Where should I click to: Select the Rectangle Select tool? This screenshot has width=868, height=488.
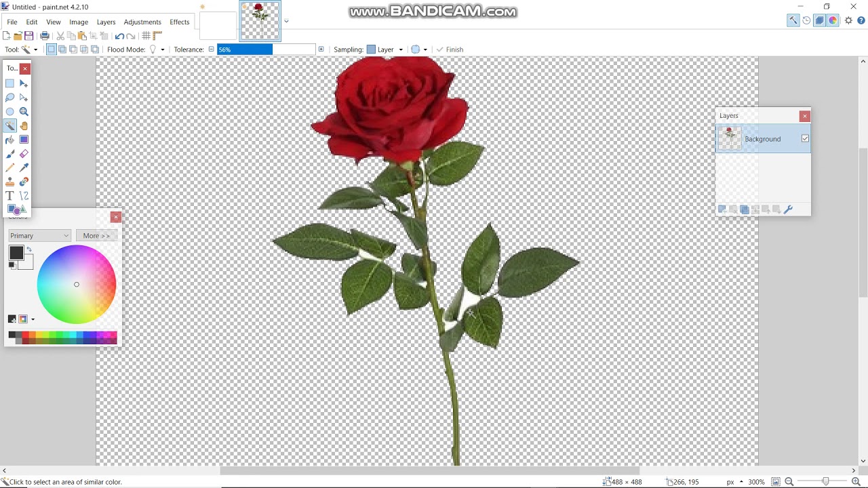[10, 83]
